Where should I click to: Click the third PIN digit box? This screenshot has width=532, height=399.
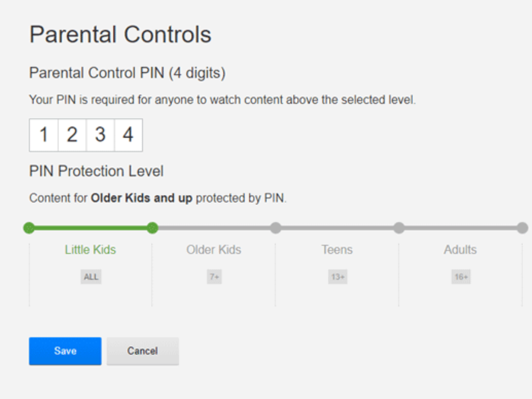tap(100, 135)
